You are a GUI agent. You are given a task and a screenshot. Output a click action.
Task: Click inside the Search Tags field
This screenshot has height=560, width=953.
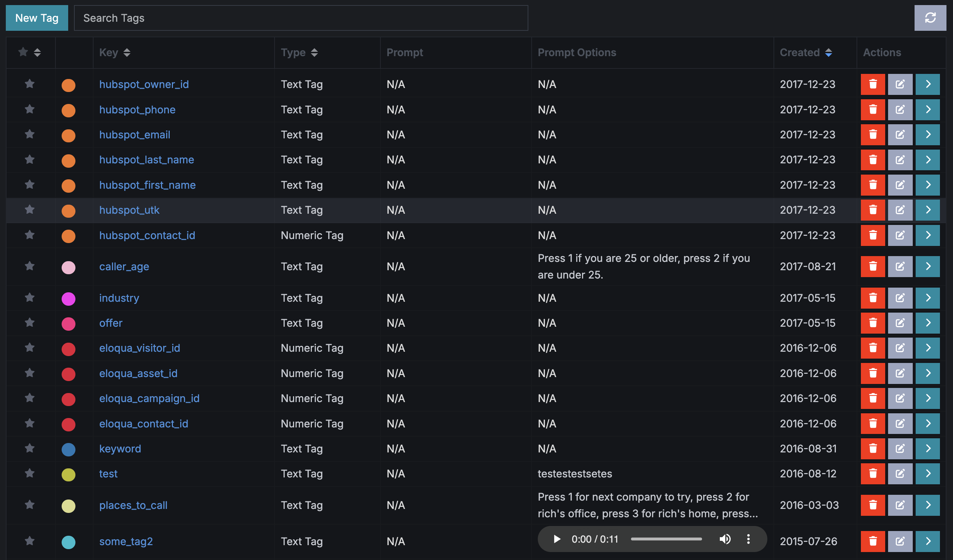point(301,18)
